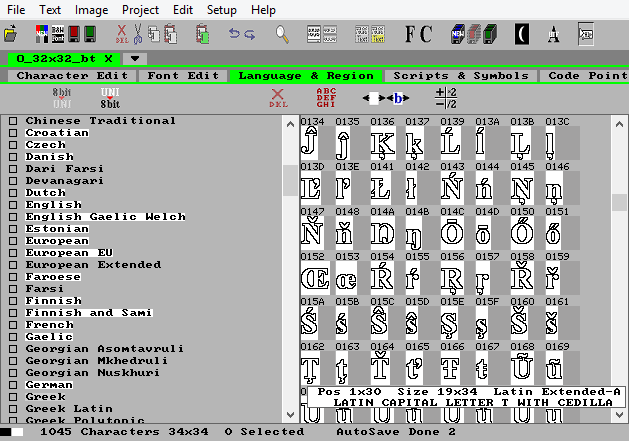The width and height of the screenshot is (629, 441).
Task: Click the Georgian Mkhedruli list entry
Action: tap(97, 361)
